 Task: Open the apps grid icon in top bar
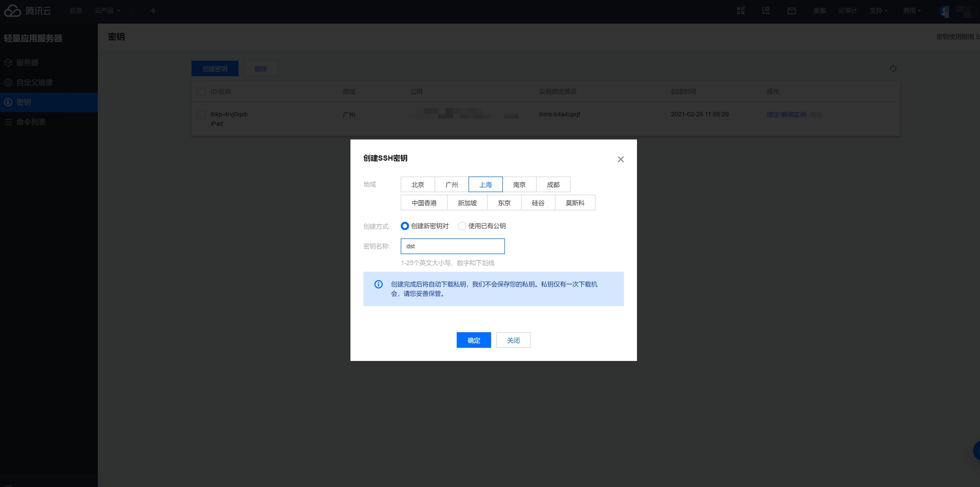741,11
